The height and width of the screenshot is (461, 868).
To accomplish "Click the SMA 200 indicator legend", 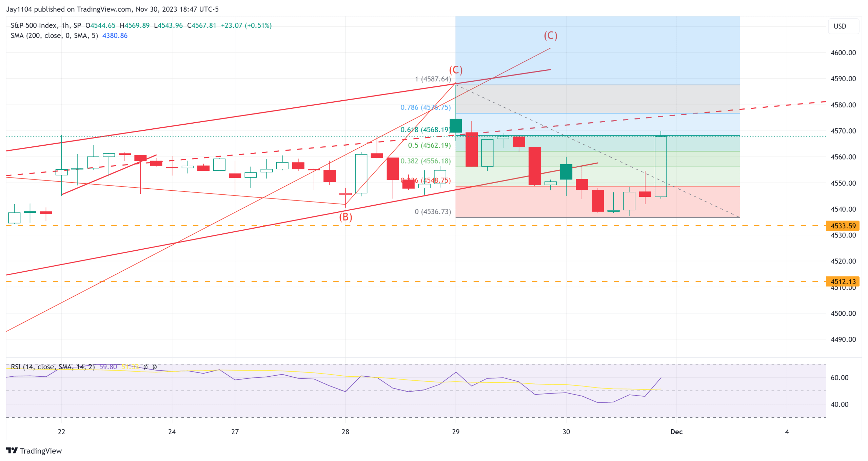I will (x=54, y=36).
